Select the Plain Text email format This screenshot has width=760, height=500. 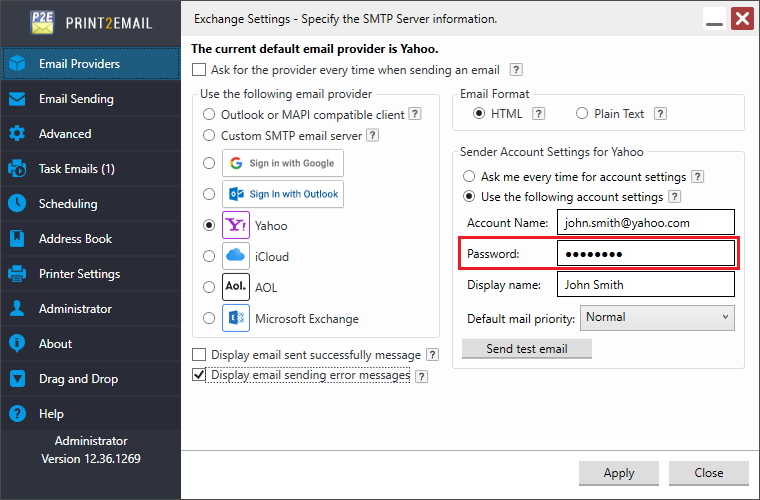(583, 114)
